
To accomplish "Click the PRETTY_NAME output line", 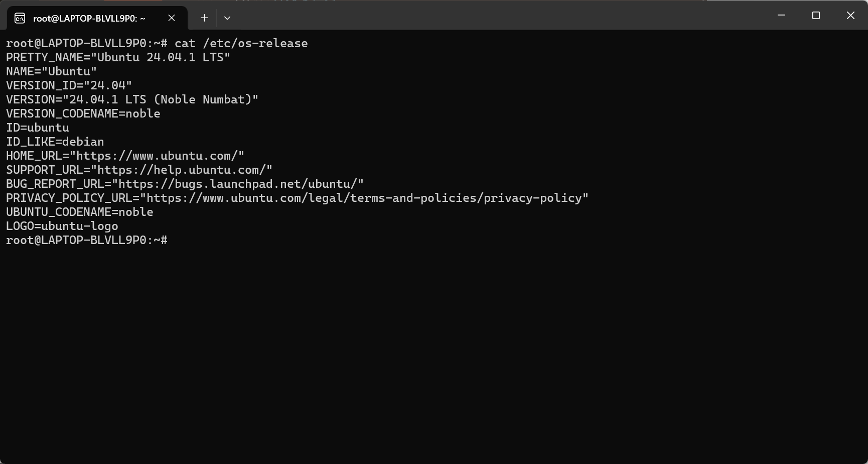I will coord(118,57).
